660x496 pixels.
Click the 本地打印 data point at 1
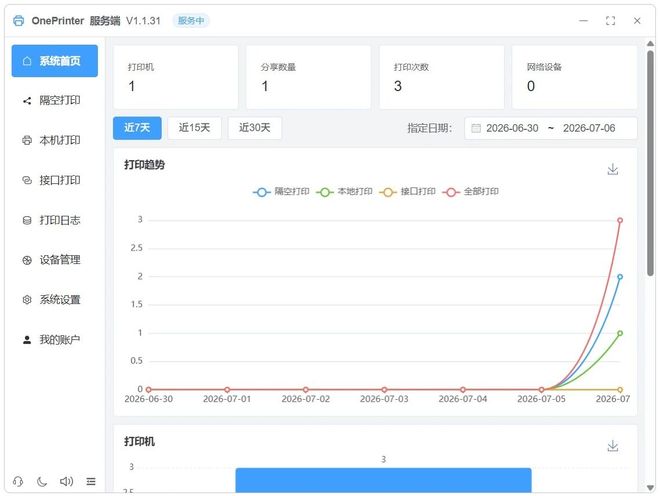coord(620,333)
